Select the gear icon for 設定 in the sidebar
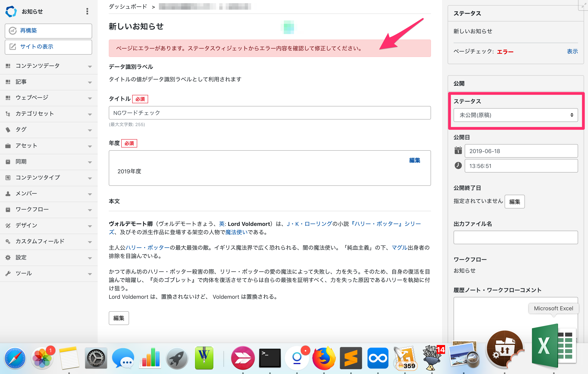Image resolution: width=588 pixels, height=374 pixels. [8, 257]
